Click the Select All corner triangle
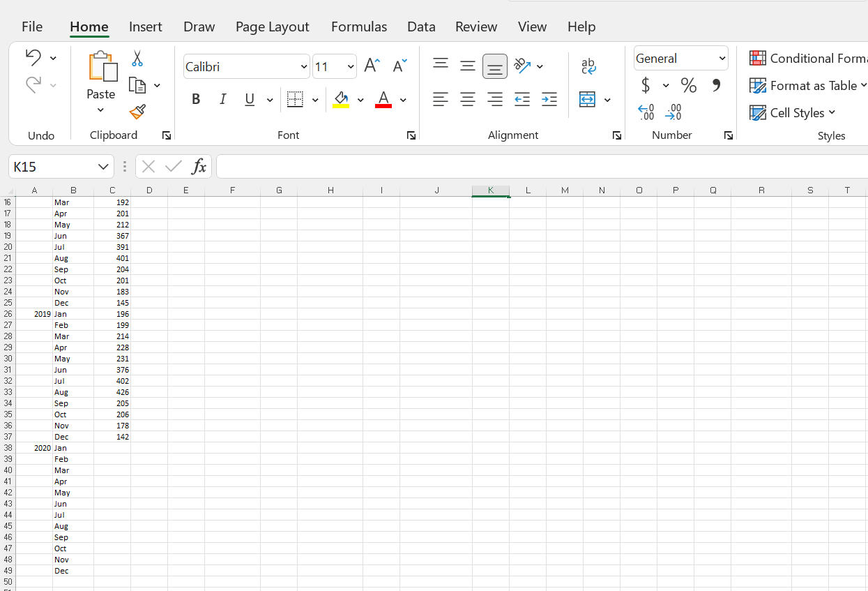 (8, 190)
